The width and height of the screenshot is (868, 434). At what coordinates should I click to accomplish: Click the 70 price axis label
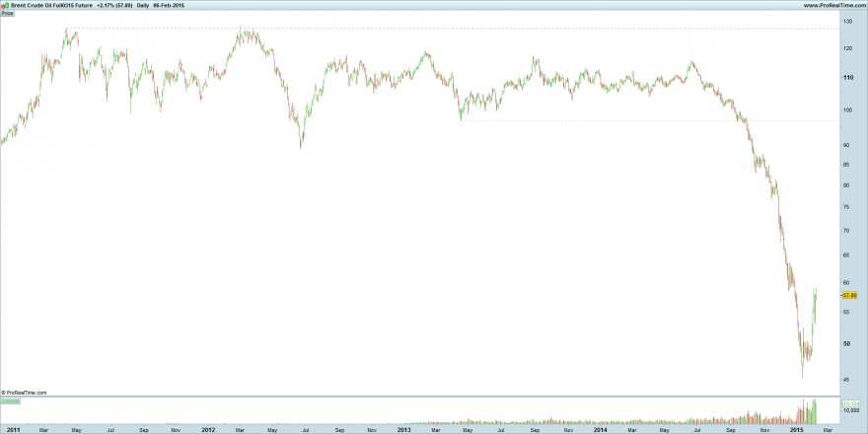(x=846, y=230)
